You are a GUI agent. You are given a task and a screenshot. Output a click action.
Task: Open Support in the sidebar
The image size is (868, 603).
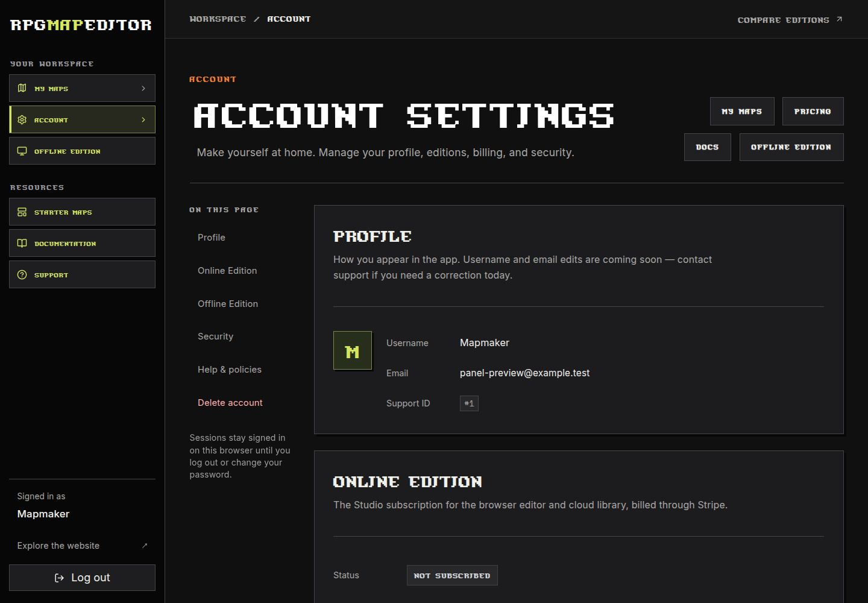tap(82, 274)
